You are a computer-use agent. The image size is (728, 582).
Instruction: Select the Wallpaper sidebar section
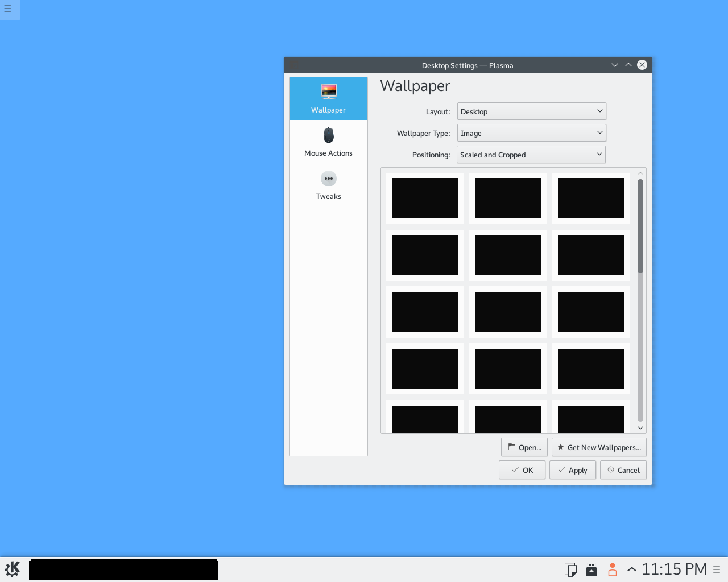[329, 99]
